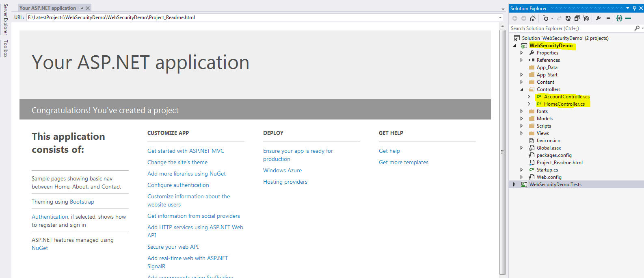644x278 pixels.
Task: Click the magnifier search icon in Solution Explorer
Action: pyautogui.click(x=637, y=28)
